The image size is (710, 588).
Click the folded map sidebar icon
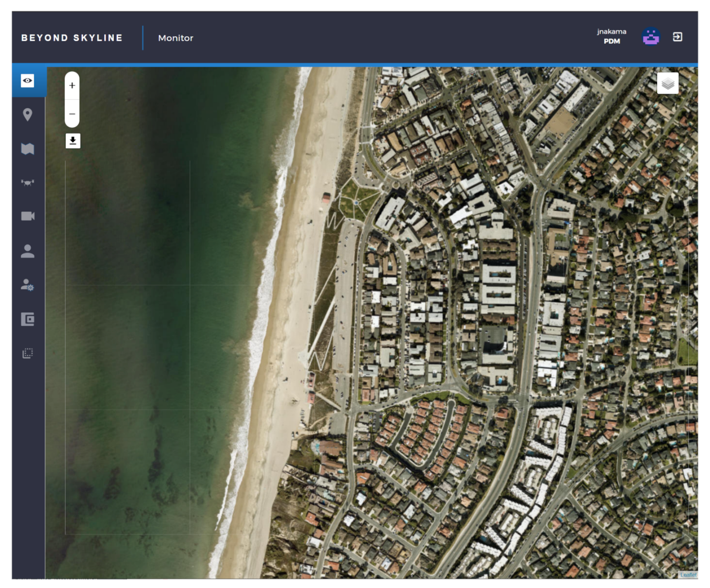[28, 149]
